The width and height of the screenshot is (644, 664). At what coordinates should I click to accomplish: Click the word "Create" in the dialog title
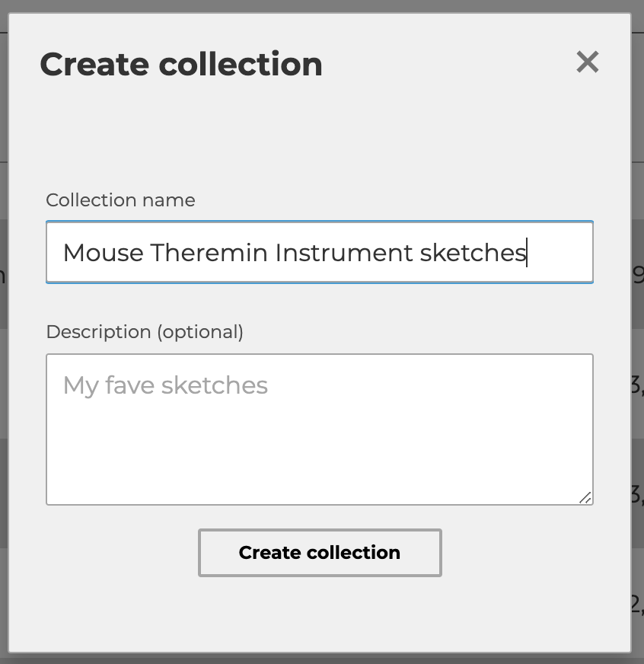click(93, 64)
